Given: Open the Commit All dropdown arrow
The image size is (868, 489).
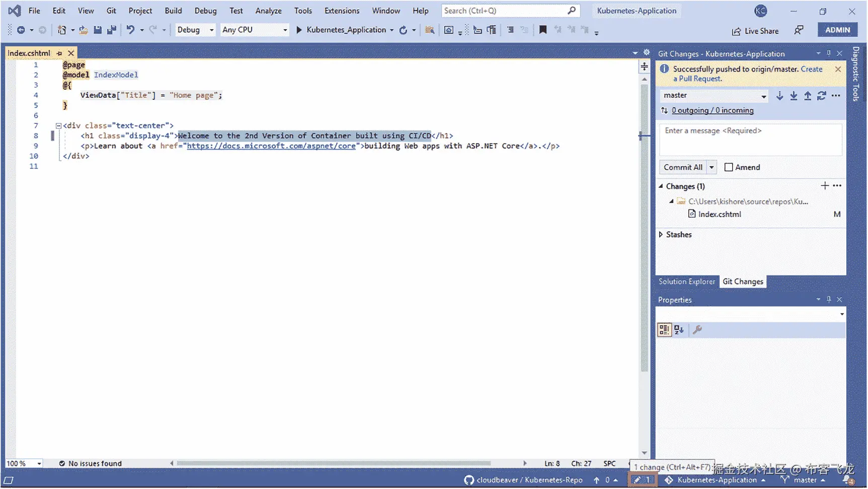Looking at the screenshot, I should [712, 167].
